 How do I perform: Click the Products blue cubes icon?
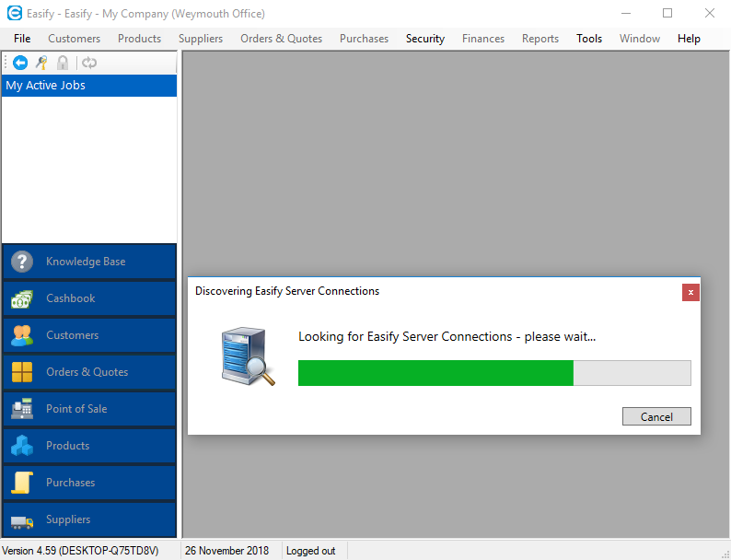(x=22, y=446)
